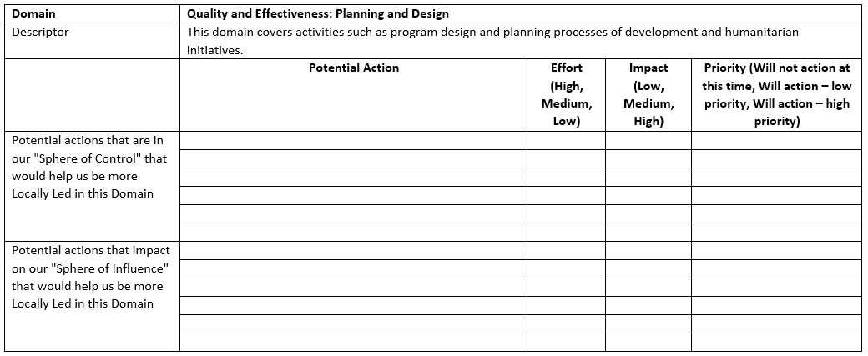Click first Impact cell in Sphere of Influence section

pos(648,250)
